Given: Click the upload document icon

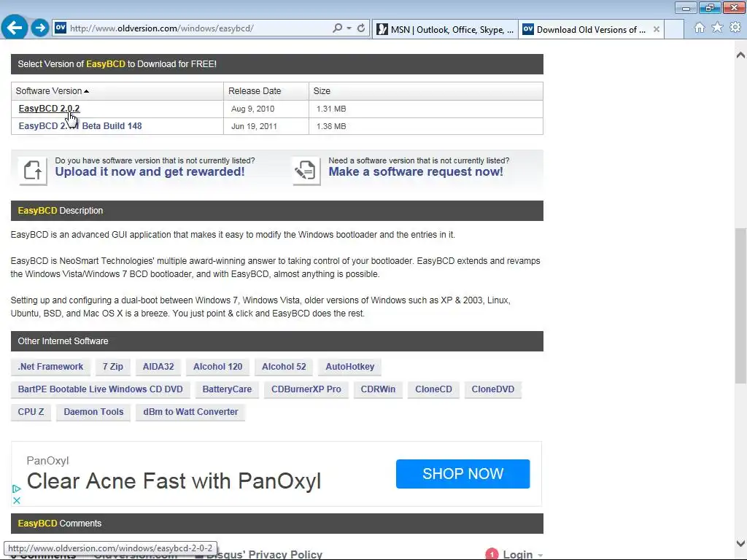Looking at the screenshot, I should [x=33, y=171].
